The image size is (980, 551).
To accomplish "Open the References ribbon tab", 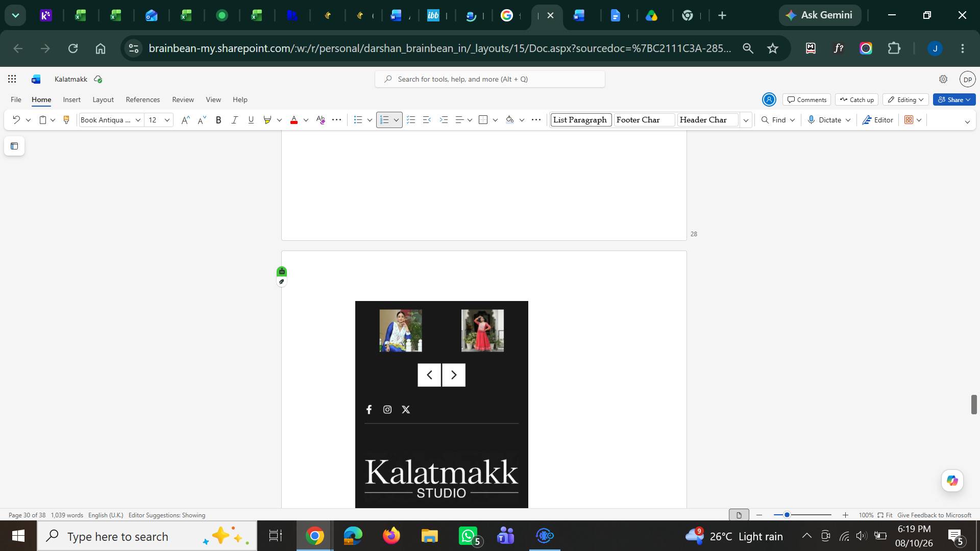I will 143,99.
